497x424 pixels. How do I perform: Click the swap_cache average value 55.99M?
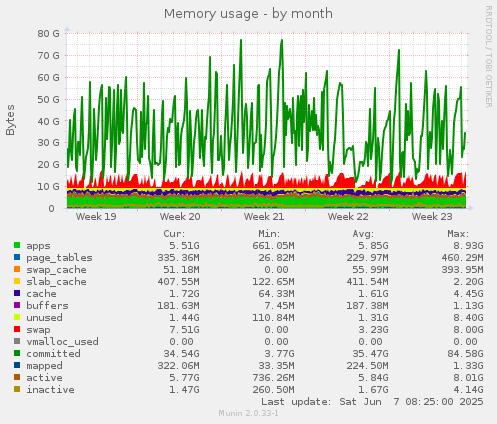click(x=370, y=270)
